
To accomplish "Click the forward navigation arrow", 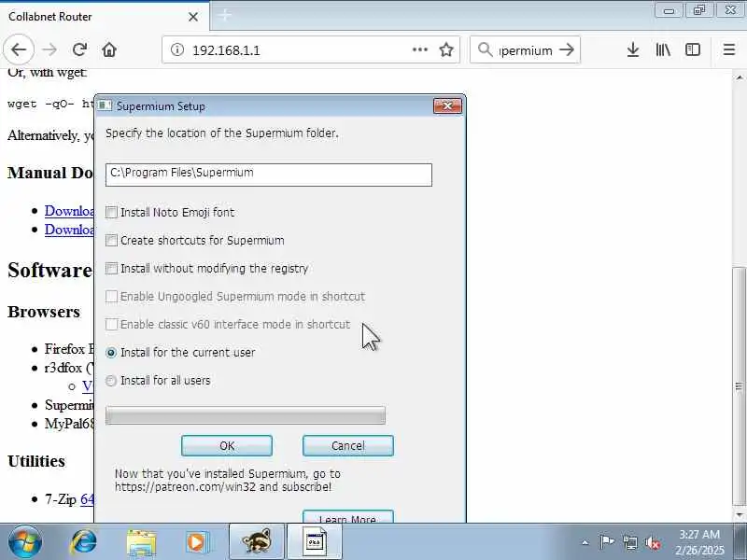I will pyautogui.click(x=49, y=49).
